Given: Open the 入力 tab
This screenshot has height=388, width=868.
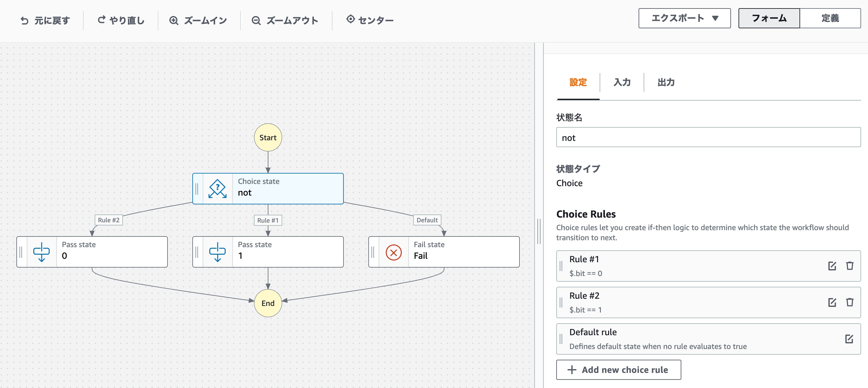Looking at the screenshot, I should 622,83.
